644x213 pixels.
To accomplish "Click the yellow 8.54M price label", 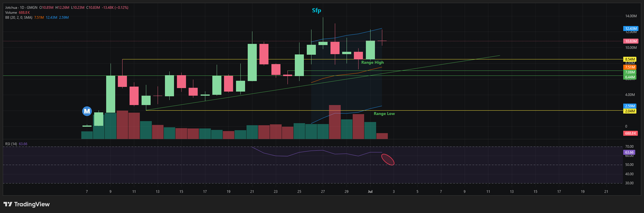I will point(631,59).
